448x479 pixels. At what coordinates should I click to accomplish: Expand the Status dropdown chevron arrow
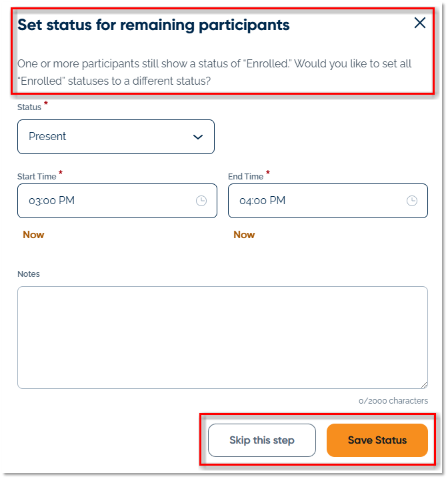(198, 137)
